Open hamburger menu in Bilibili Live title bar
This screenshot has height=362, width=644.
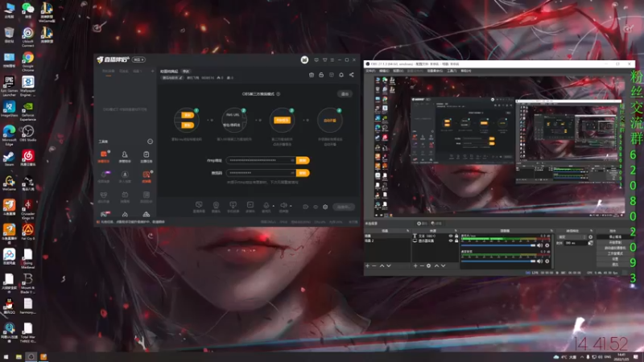pos(332,60)
